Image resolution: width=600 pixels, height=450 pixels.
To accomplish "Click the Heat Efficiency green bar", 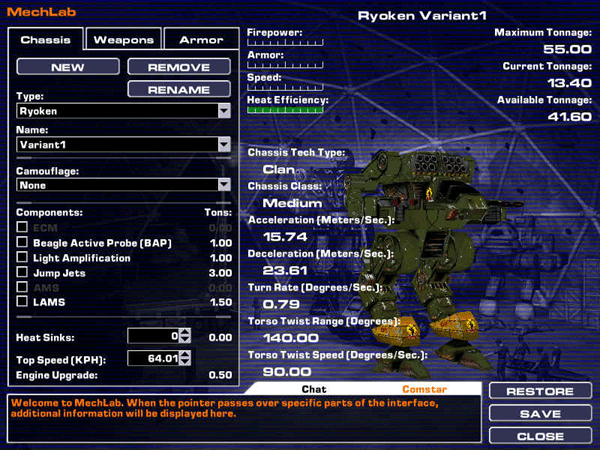I will click(x=285, y=110).
